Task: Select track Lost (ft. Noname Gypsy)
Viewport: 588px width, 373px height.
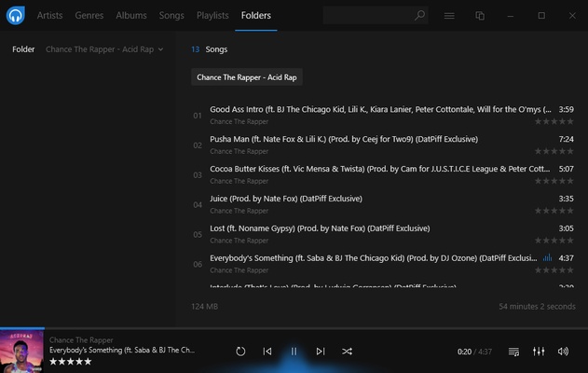Action: tap(382, 234)
